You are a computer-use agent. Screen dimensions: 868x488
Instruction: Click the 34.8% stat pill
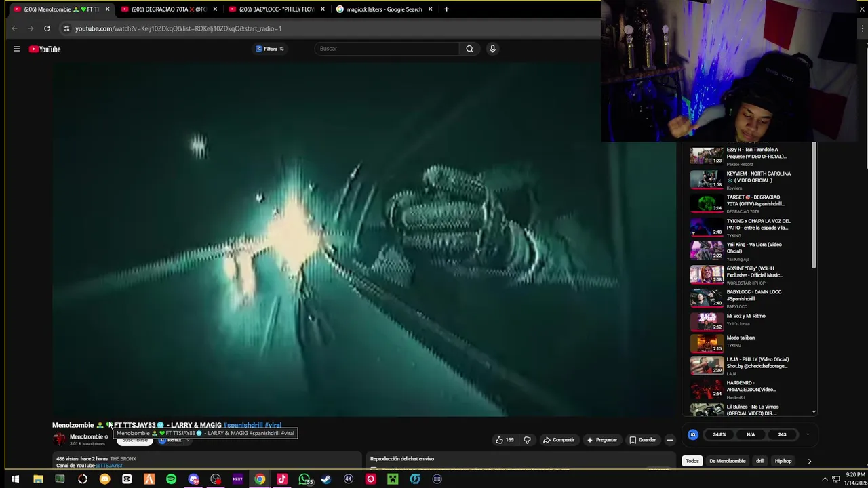tap(719, 434)
